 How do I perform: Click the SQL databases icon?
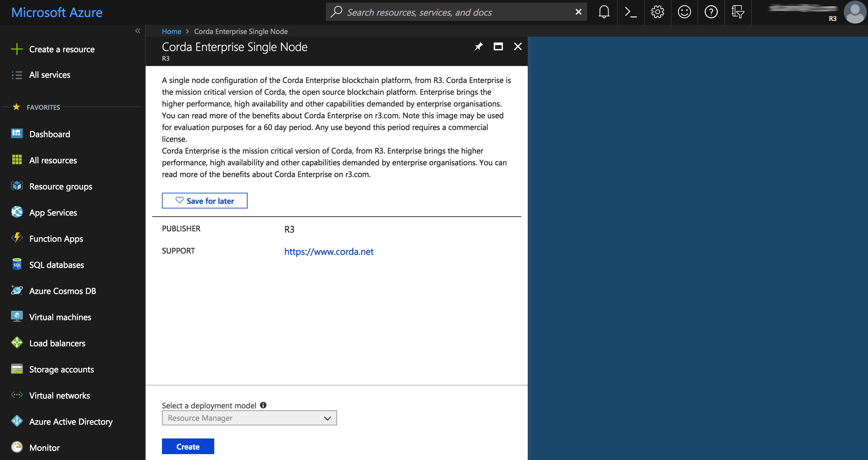17,264
